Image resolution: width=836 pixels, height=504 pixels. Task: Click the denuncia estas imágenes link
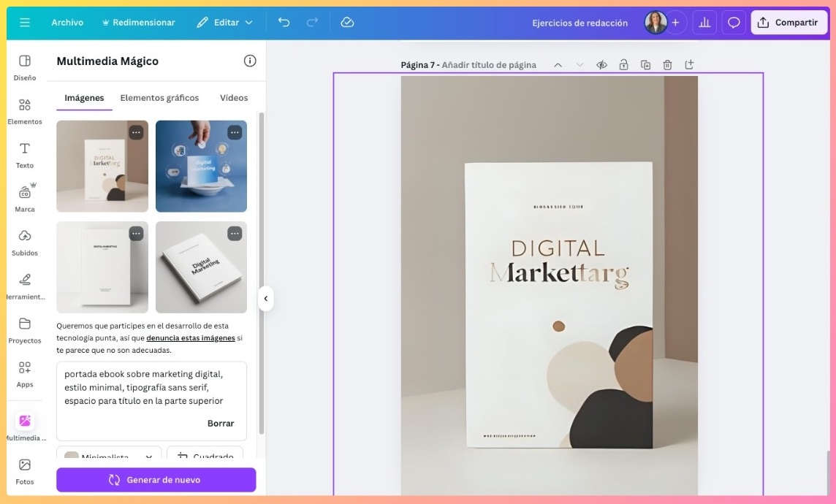coord(191,338)
